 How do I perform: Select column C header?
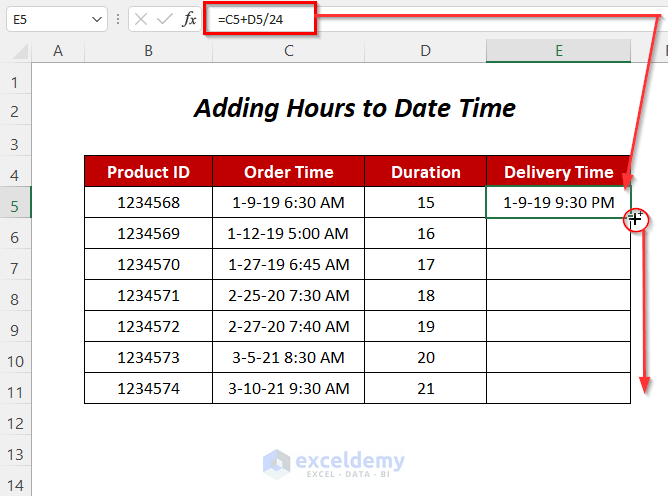point(288,51)
